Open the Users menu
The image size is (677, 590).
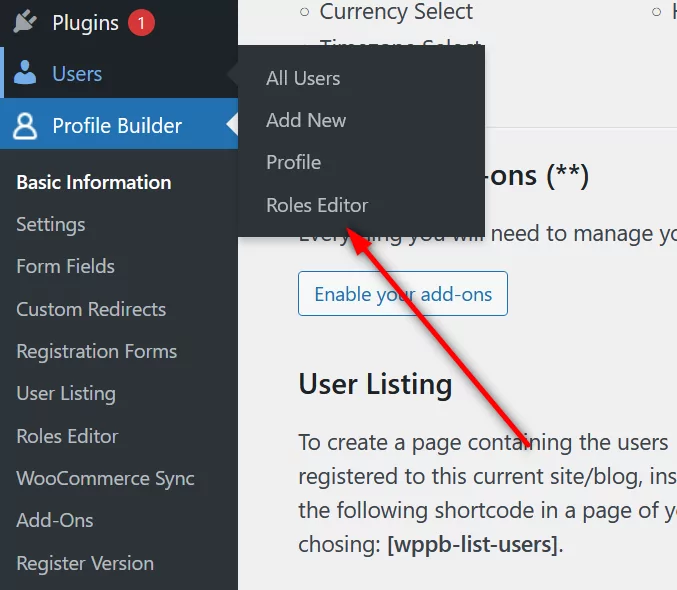click(x=77, y=73)
